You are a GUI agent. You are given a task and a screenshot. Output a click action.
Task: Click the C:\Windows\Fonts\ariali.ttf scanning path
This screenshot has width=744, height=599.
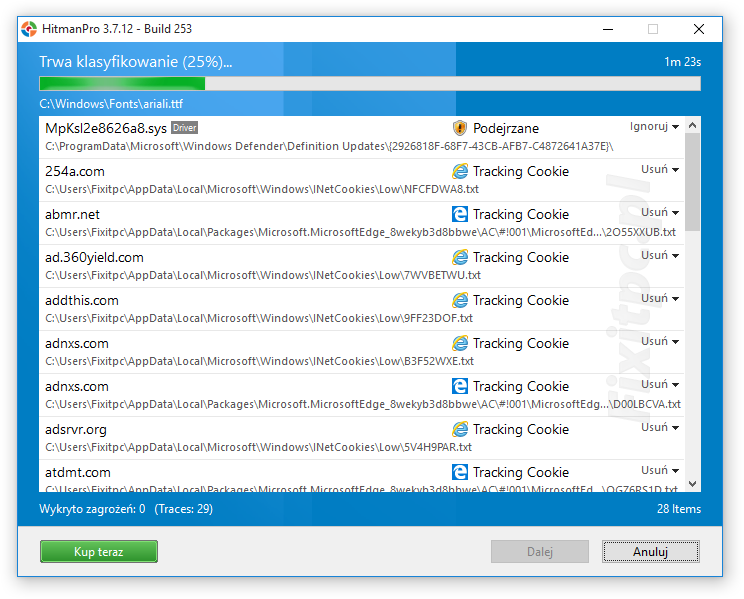click(x=111, y=104)
